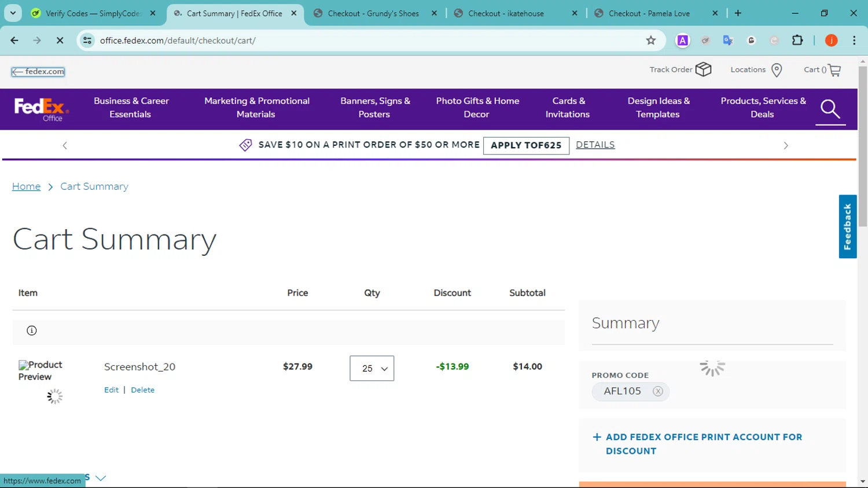Screen dimensions: 868x488
Task: Open the purple A extension
Action: pos(683,41)
